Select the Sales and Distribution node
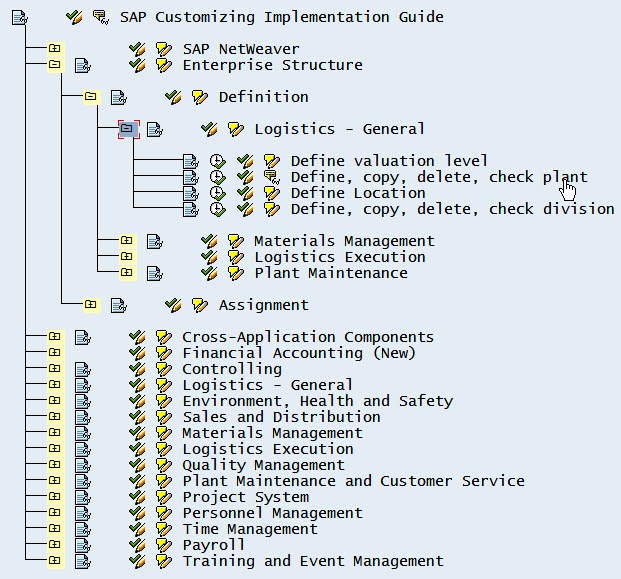 pyautogui.click(x=280, y=417)
